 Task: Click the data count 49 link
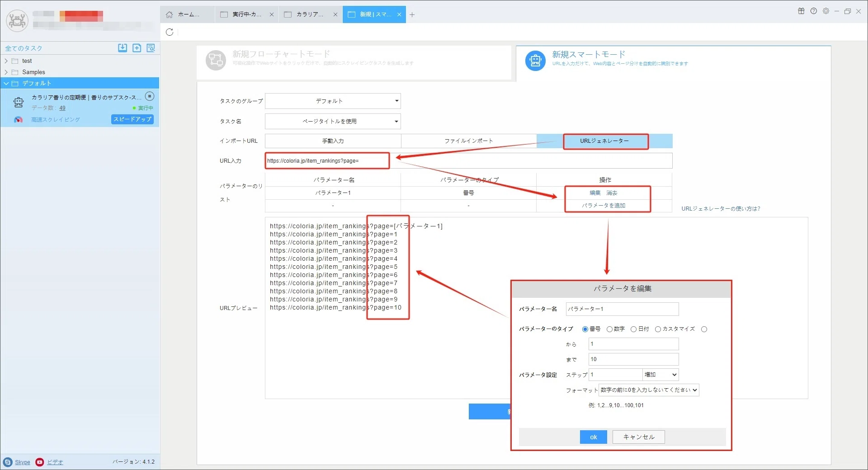pyautogui.click(x=62, y=108)
